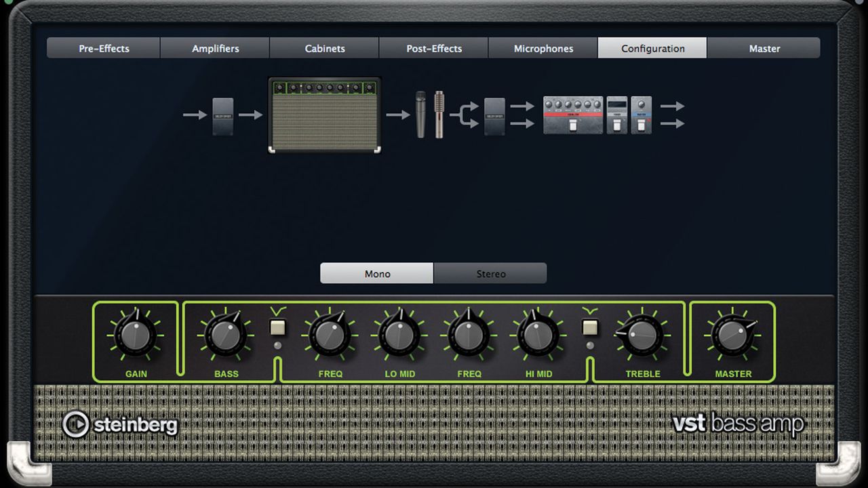Select the condenser microphone icon
This screenshot has height=488, width=868.
coord(439,115)
